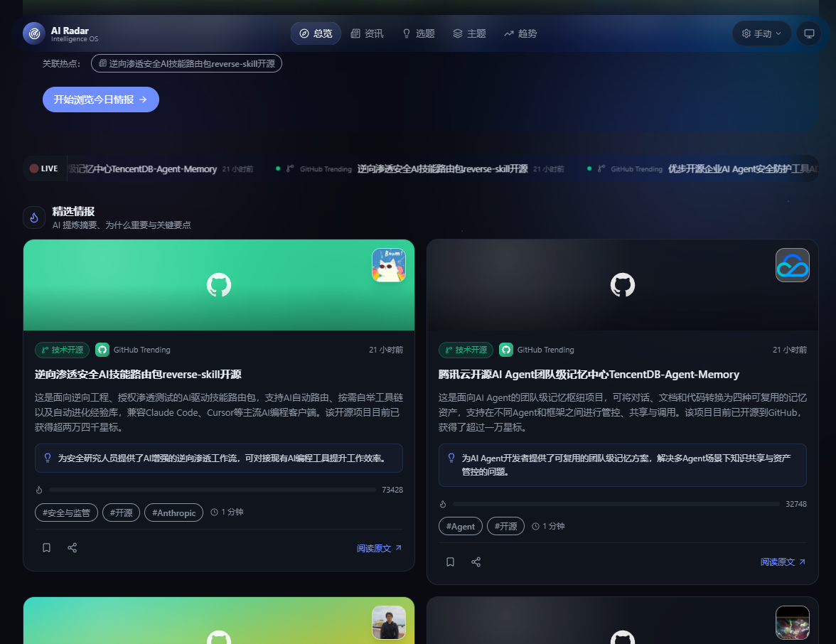Screen dimensions: 836x644
Task: Click the heat value 32748
Action: (x=796, y=504)
